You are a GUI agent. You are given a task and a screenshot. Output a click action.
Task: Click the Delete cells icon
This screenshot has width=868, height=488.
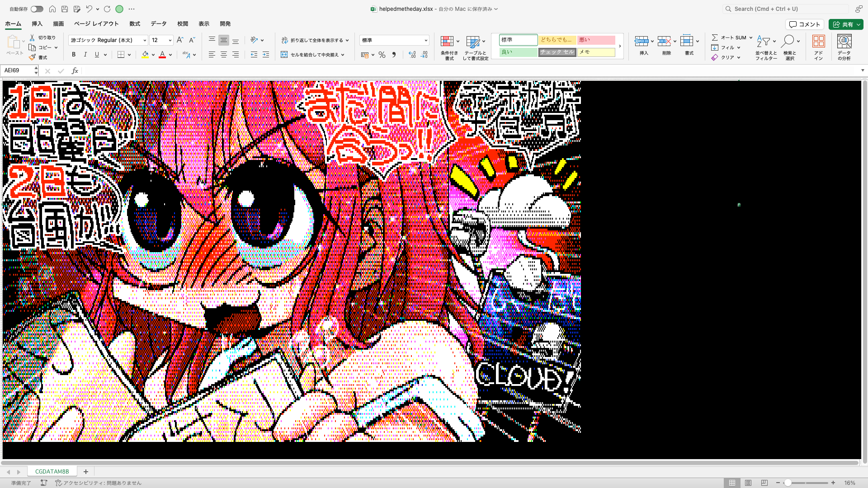[x=664, y=42]
